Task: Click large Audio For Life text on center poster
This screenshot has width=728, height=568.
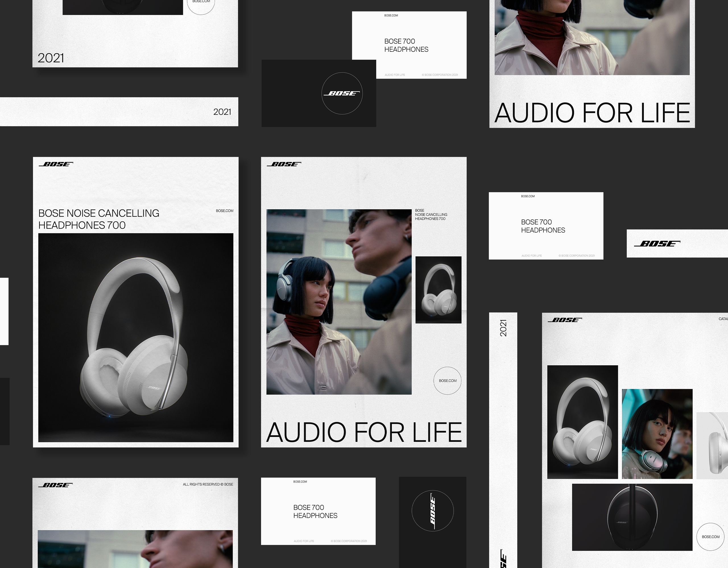Action: click(364, 432)
